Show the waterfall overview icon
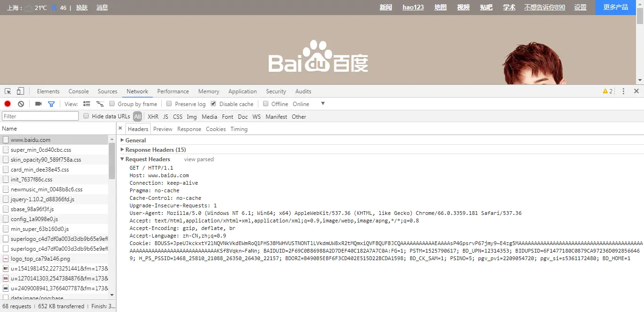Viewport: 644px width, 312px height. point(100,104)
